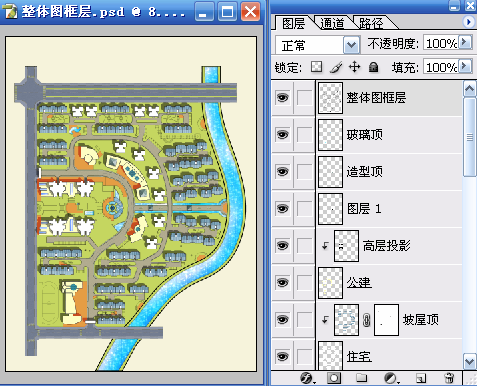Open the layer style effects menu icon
477x386 pixels.
pyautogui.click(x=307, y=378)
